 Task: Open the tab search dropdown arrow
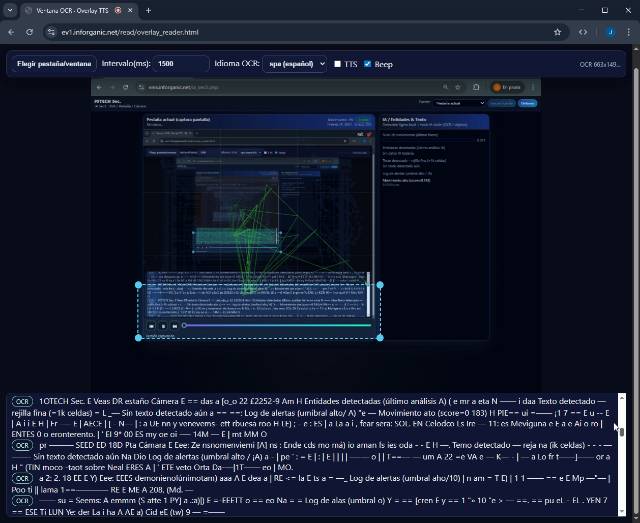(11, 10)
